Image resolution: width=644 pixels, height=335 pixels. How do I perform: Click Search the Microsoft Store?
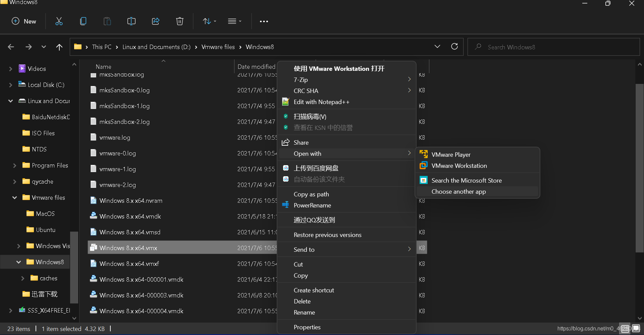(478, 180)
